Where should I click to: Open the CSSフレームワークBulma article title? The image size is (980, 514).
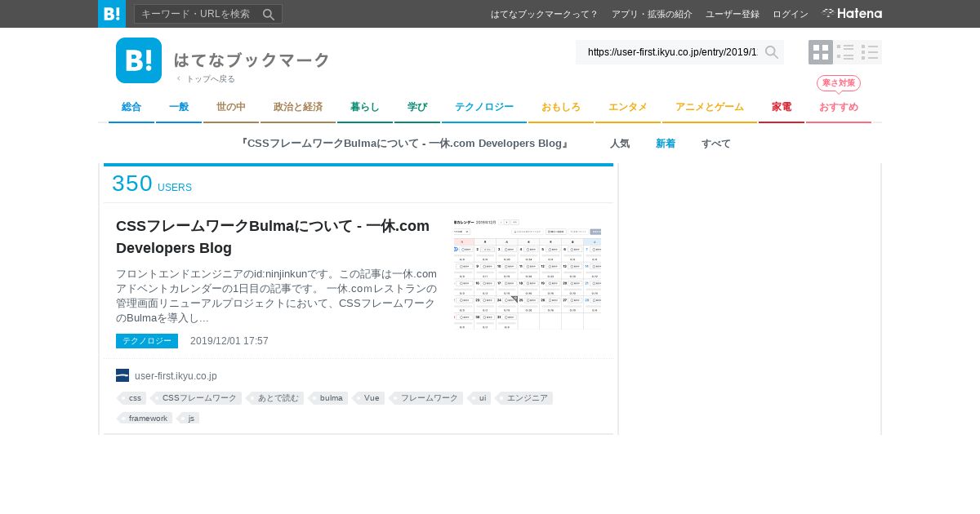273,237
